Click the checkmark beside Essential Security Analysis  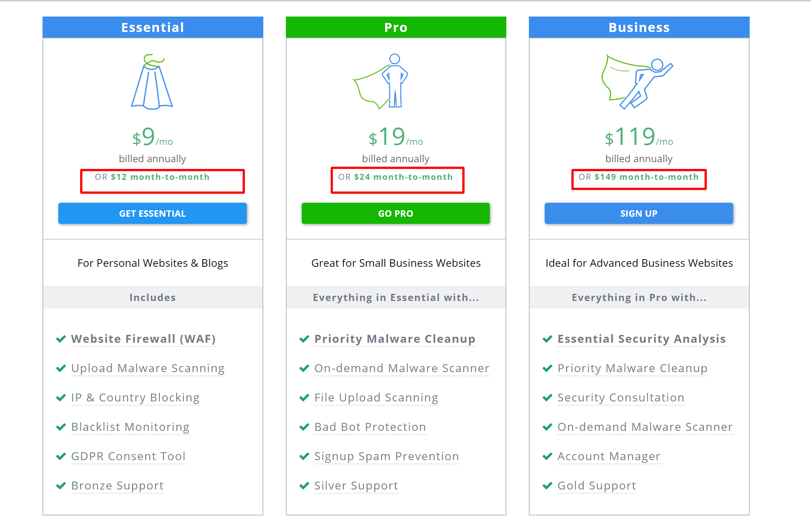(x=547, y=339)
